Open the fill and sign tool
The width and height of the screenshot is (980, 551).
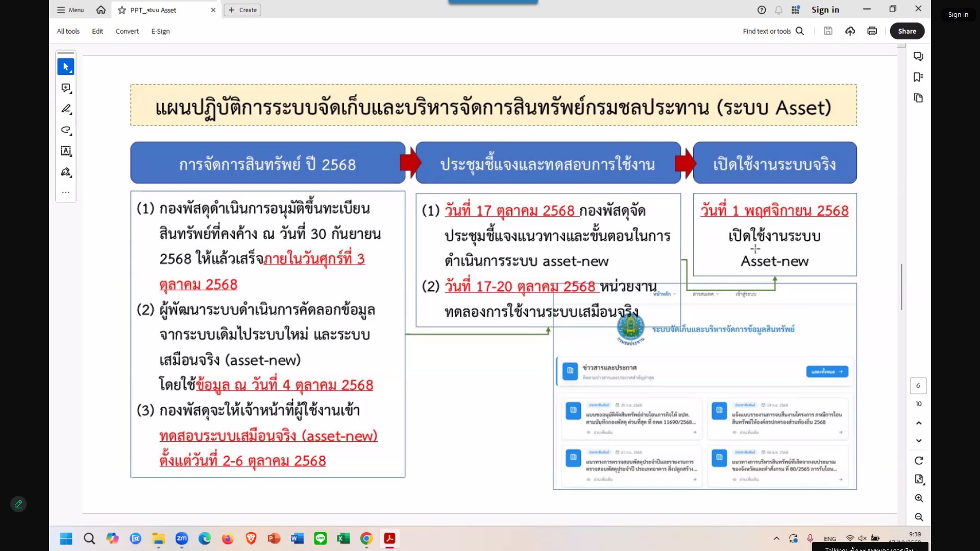click(66, 172)
